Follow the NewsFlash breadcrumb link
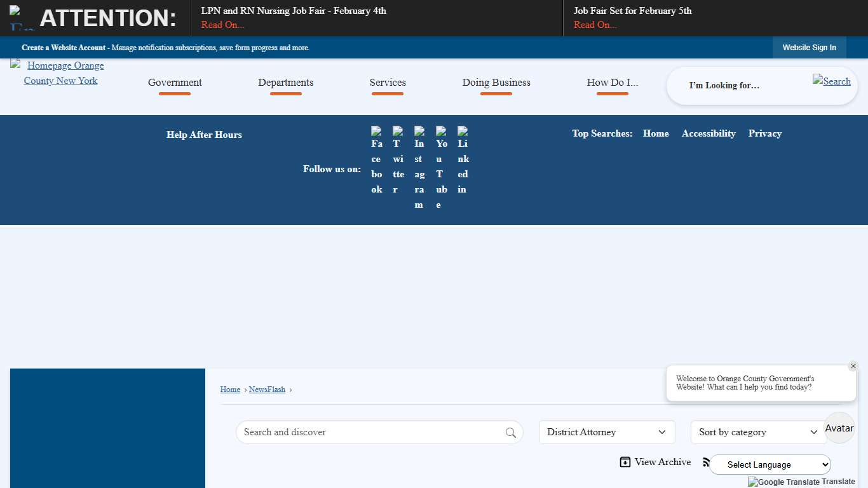The width and height of the screenshot is (868, 488). tap(267, 390)
